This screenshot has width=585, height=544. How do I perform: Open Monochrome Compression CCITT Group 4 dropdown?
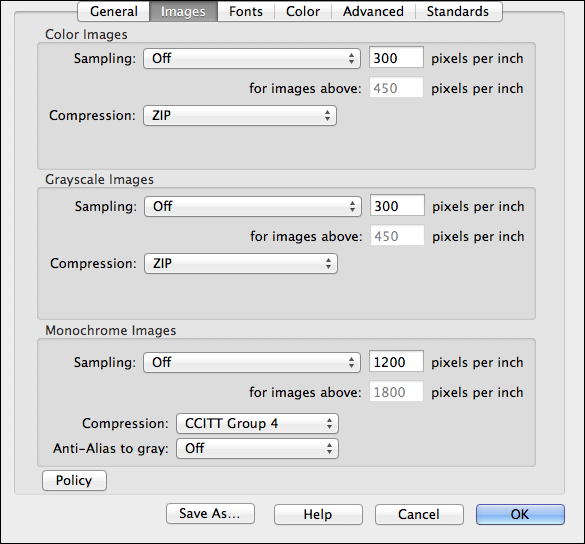(257, 423)
